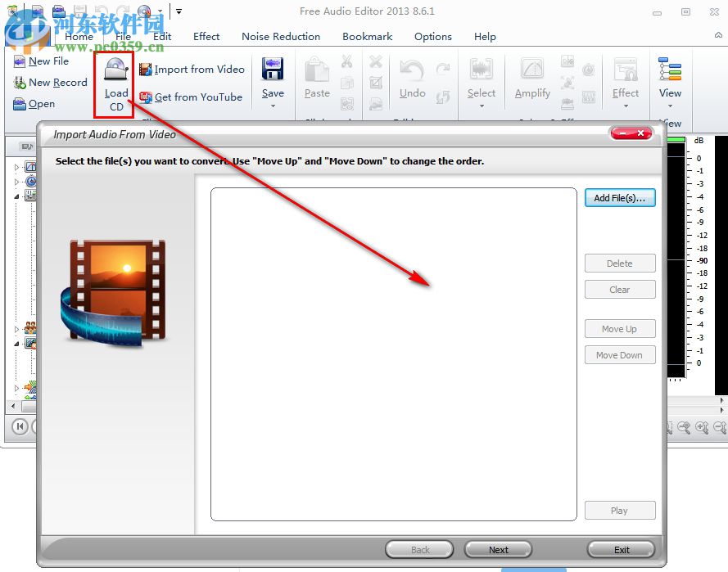This screenshot has width=728, height=572.
Task: Click Add File(s)... button
Action: 620,198
